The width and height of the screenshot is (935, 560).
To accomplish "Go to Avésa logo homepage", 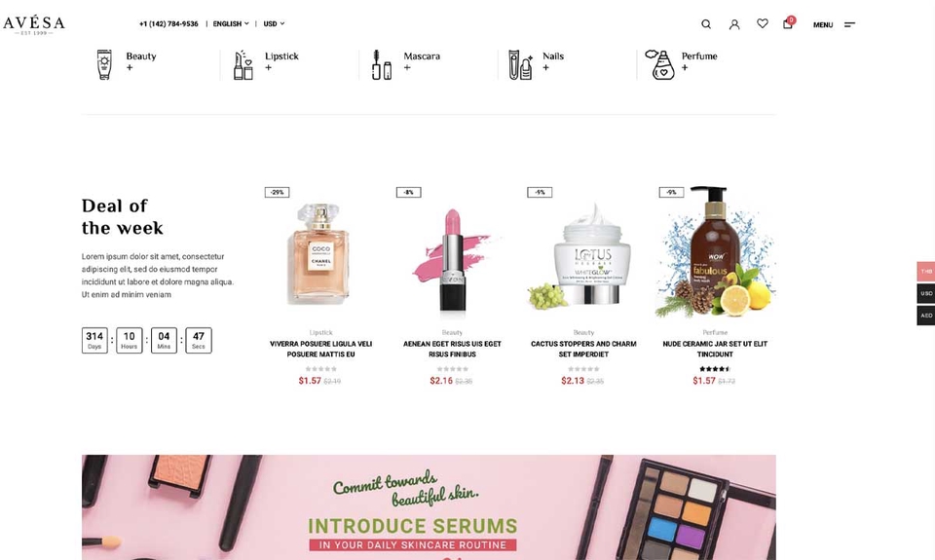I will (34, 25).
